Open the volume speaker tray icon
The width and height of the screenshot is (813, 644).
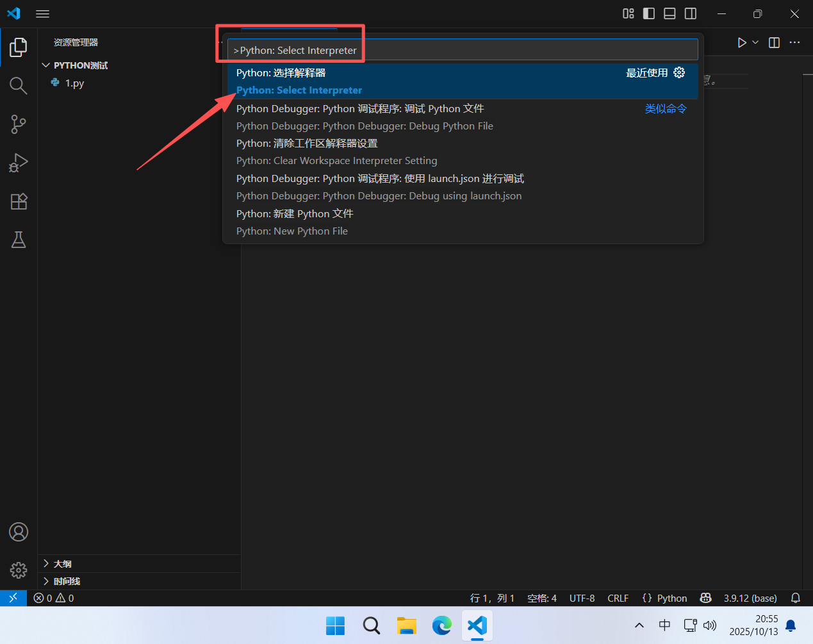point(709,625)
